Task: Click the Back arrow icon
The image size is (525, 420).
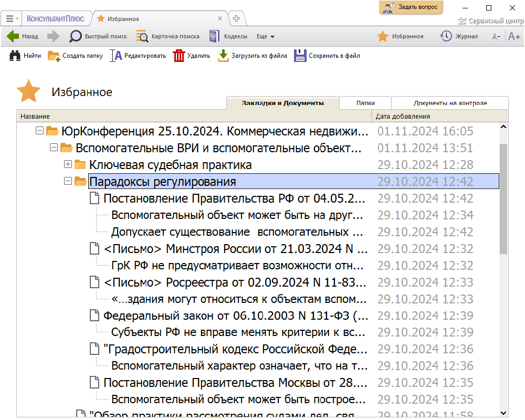Action: tap(13, 36)
